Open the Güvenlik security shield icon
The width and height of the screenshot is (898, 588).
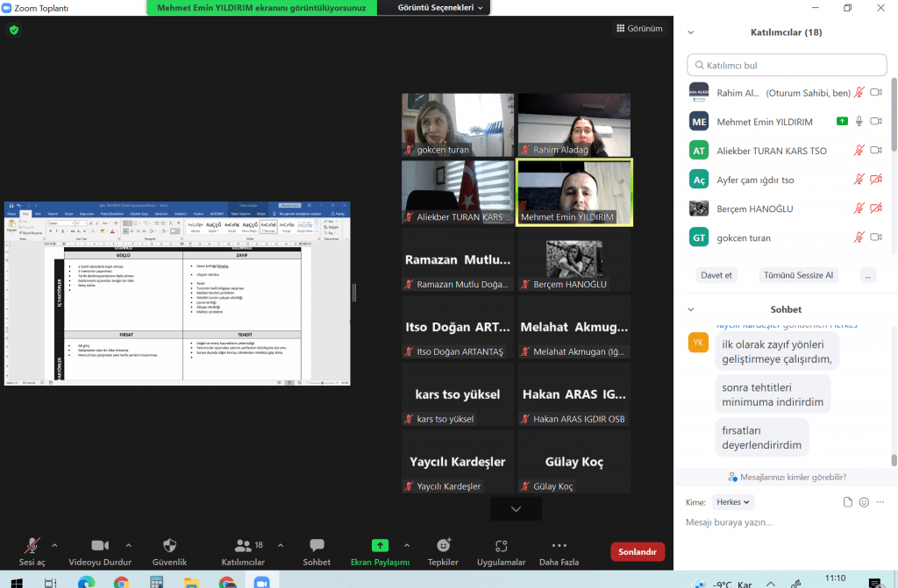169,546
